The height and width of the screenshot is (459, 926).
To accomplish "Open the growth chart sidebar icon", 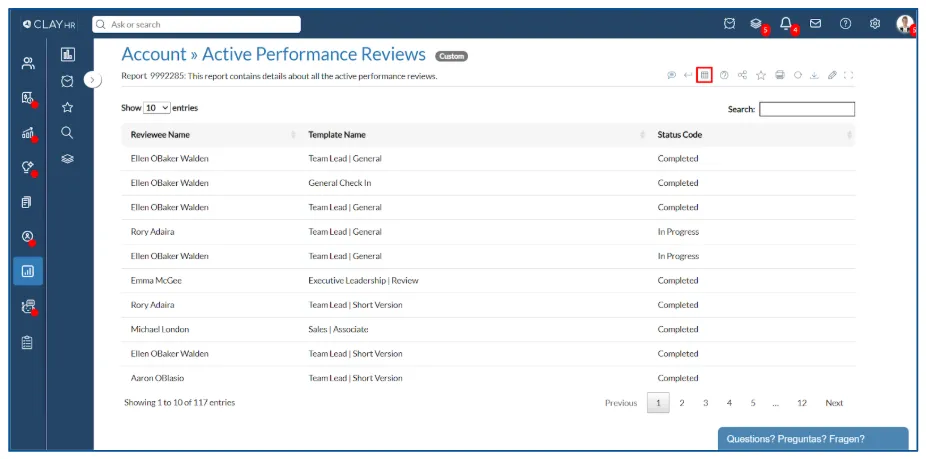I will pos(28,133).
